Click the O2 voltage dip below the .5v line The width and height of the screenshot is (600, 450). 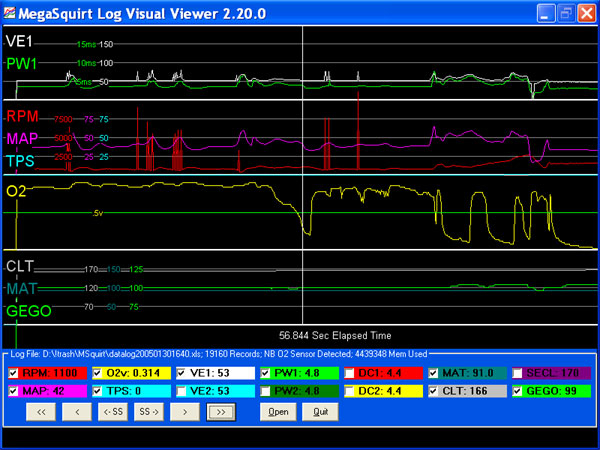[306, 226]
